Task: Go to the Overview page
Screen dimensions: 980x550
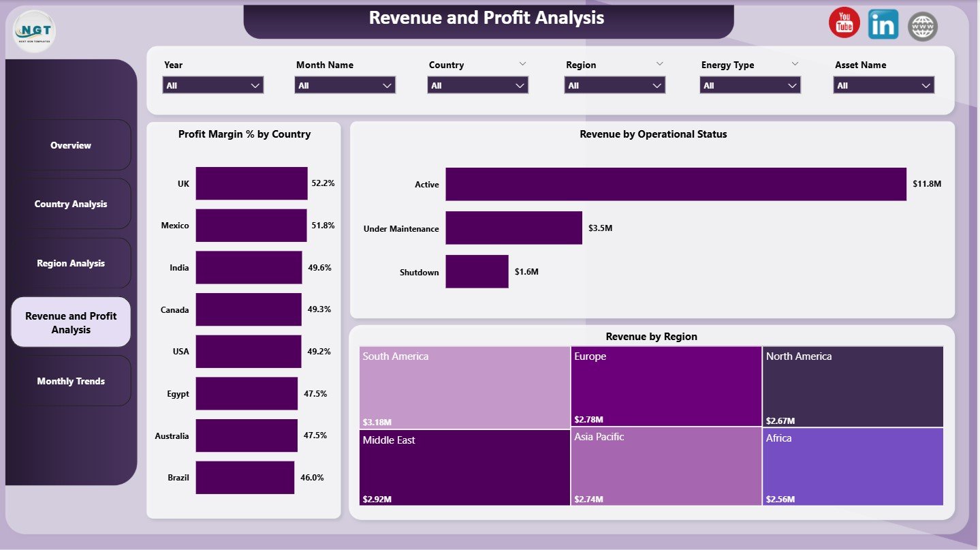Action: point(71,145)
